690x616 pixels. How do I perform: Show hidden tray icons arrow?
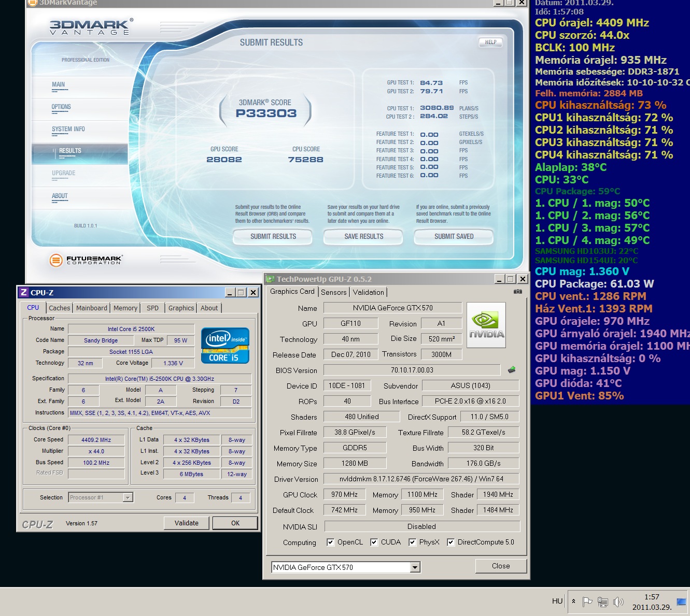pyautogui.click(x=573, y=601)
